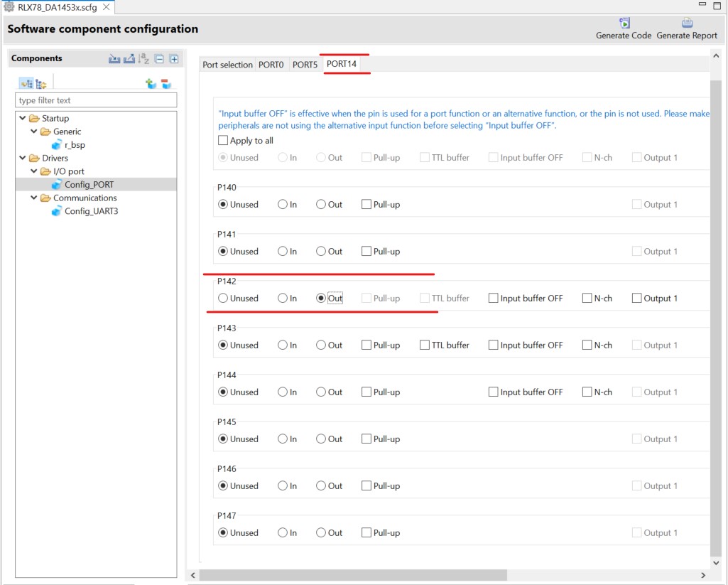Collapse the I/O port tree node
Image resolution: width=728 pixels, height=585 pixels.
(x=34, y=171)
